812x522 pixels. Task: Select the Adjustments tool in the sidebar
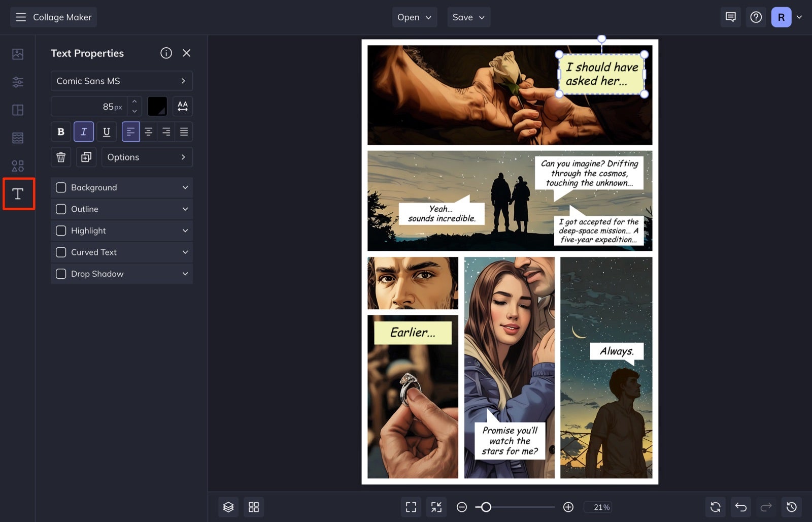18,82
